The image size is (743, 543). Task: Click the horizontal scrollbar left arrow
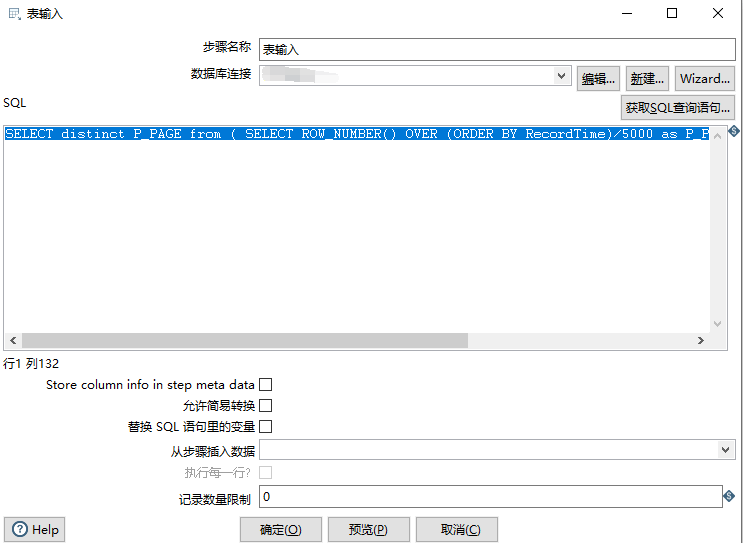point(13,341)
